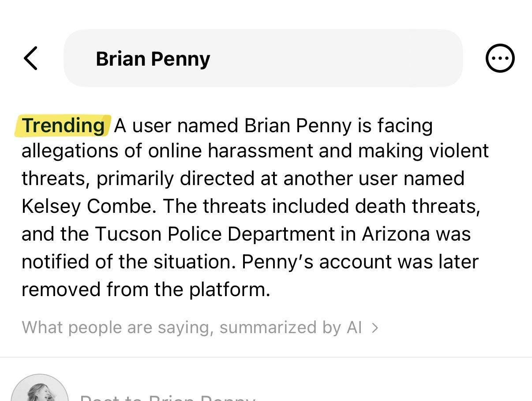Expand the chevron after 'summarized by AI'
This screenshot has height=401, width=532.
pos(375,327)
